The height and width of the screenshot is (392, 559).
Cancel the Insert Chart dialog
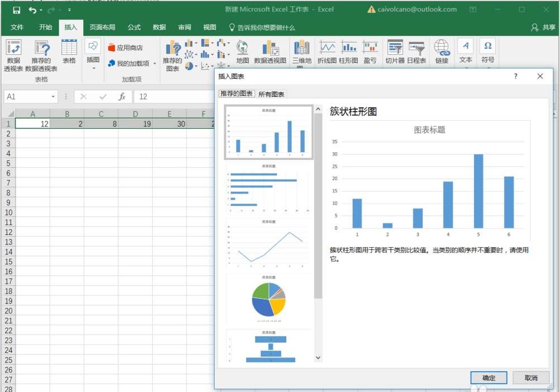pyautogui.click(x=530, y=377)
